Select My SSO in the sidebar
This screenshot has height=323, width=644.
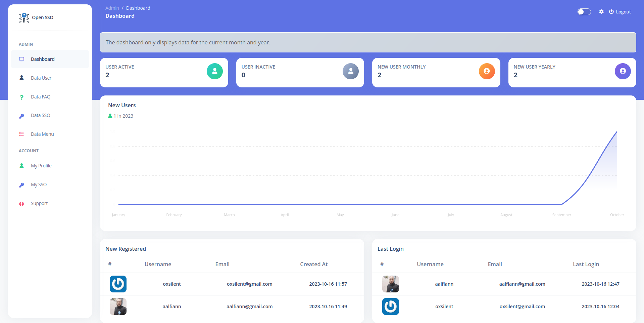pos(39,185)
